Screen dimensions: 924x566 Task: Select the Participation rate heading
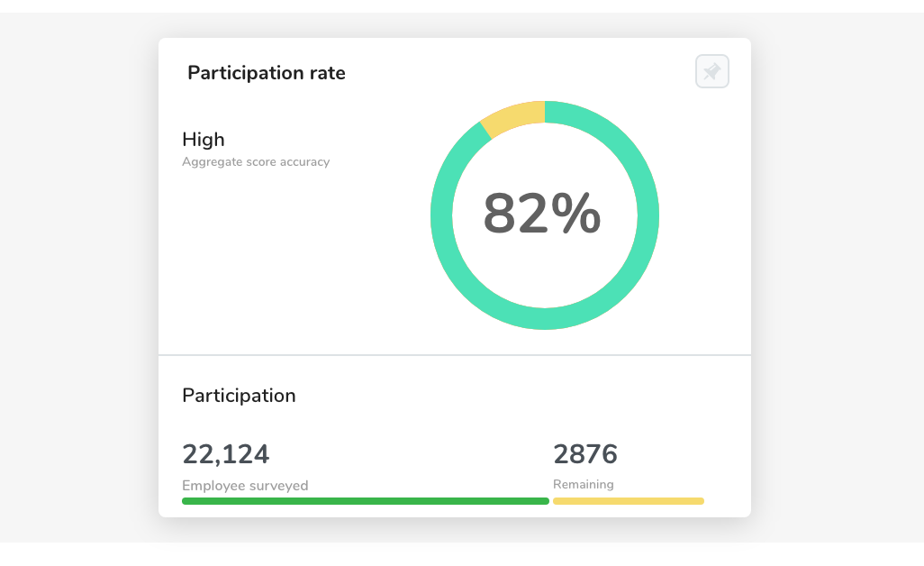(x=267, y=73)
